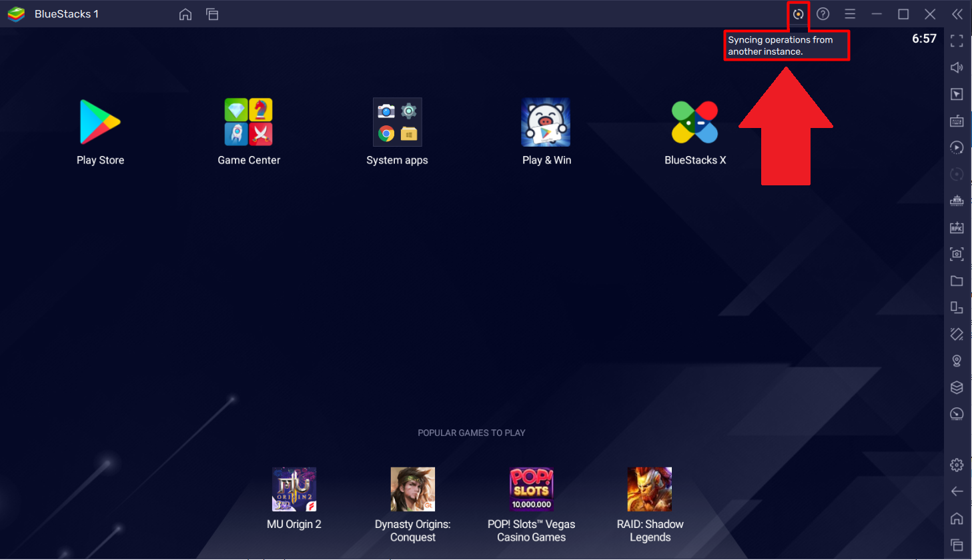Open recent apps icon in title bar
972x560 pixels.
(x=212, y=14)
